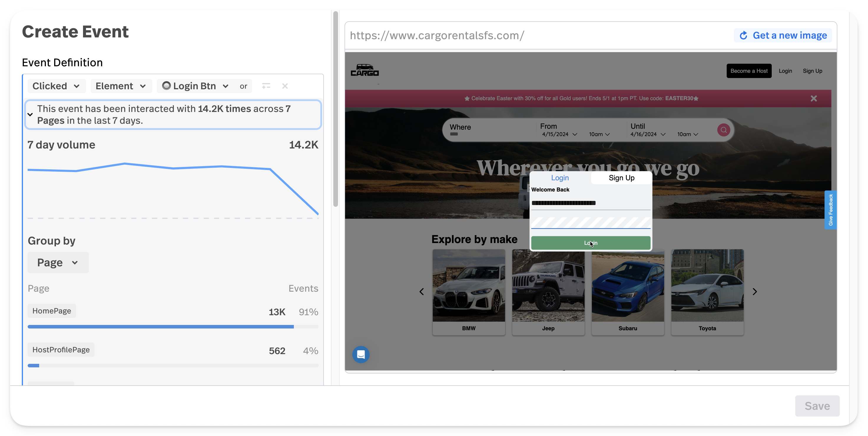Collapse the event interaction summary chevron

[x=30, y=115]
